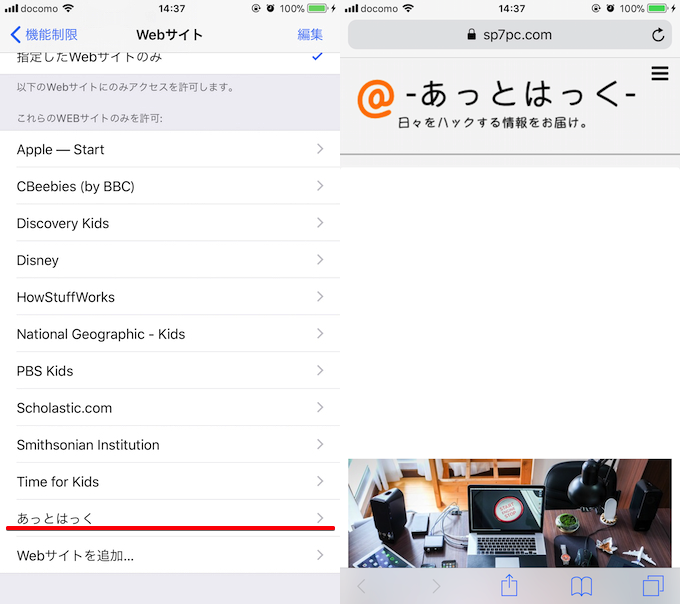Open the hamburger menu on sp7pc site

(x=659, y=73)
